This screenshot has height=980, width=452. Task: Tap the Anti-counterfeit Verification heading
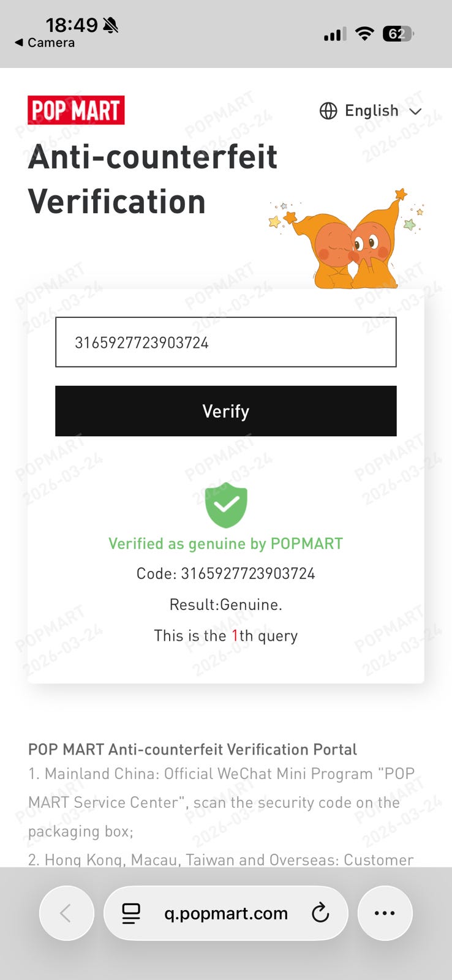tap(153, 179)
